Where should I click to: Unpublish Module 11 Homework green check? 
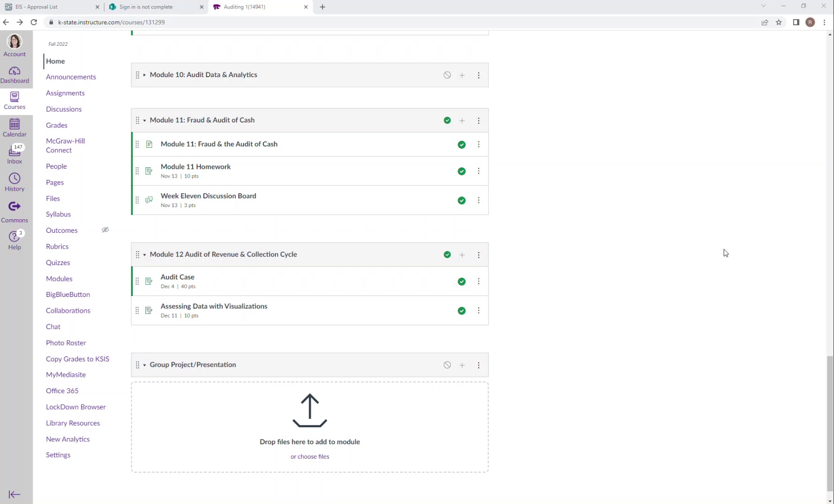tap(461, 171)
